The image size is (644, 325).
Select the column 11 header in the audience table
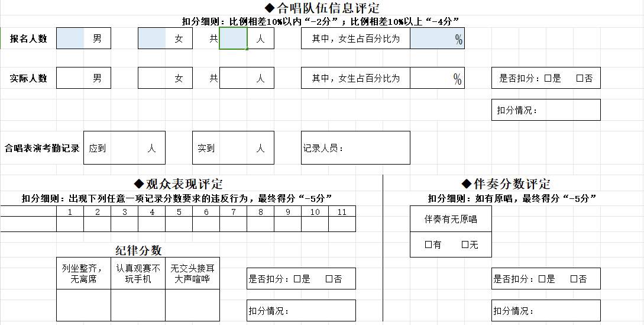point(342,211)
